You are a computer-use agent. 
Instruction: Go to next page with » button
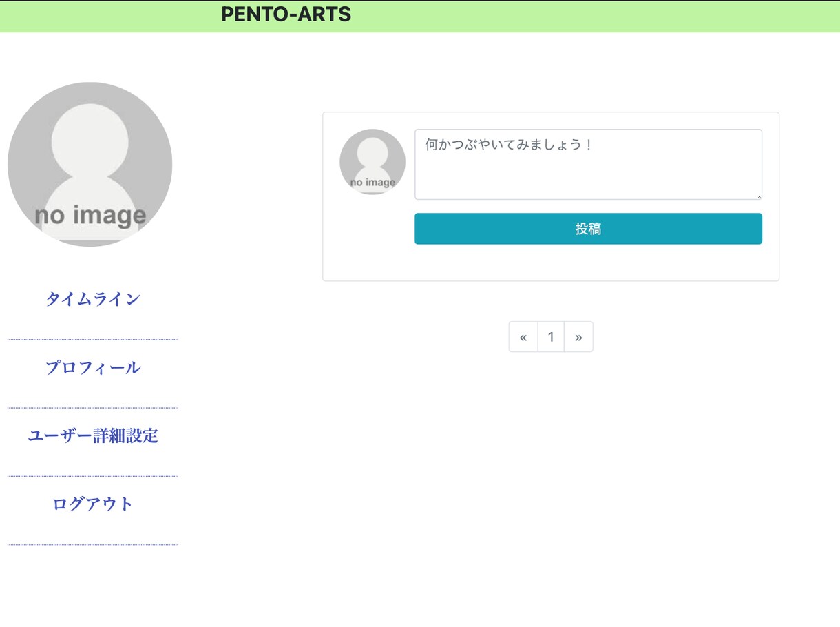(x=578, y=337)
